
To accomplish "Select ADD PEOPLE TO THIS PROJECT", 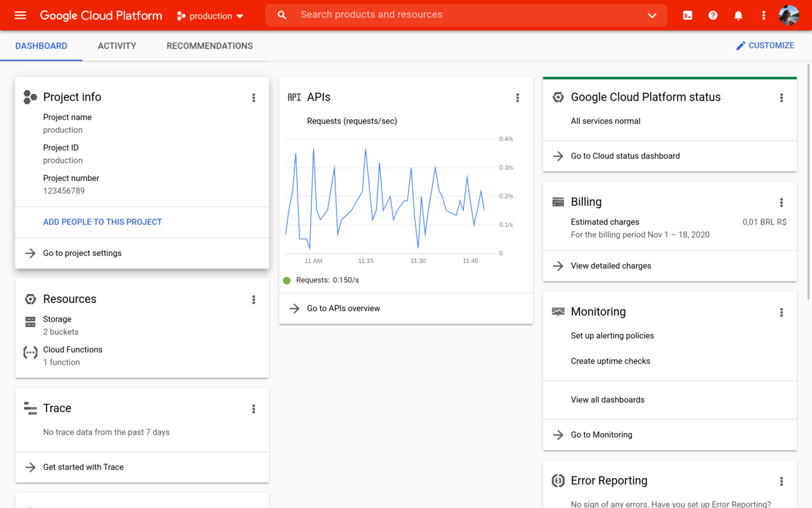I will 102,222.
